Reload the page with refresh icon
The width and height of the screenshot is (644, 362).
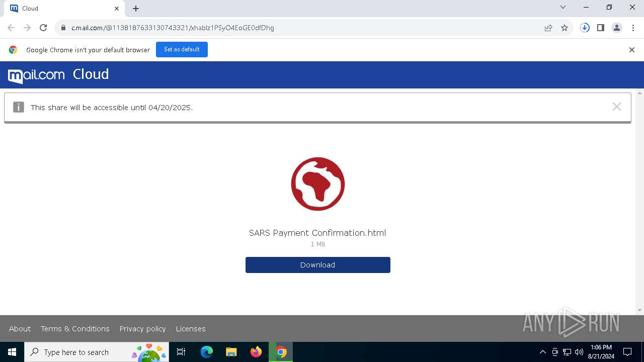pyautogui.click(x=43, y=28)
